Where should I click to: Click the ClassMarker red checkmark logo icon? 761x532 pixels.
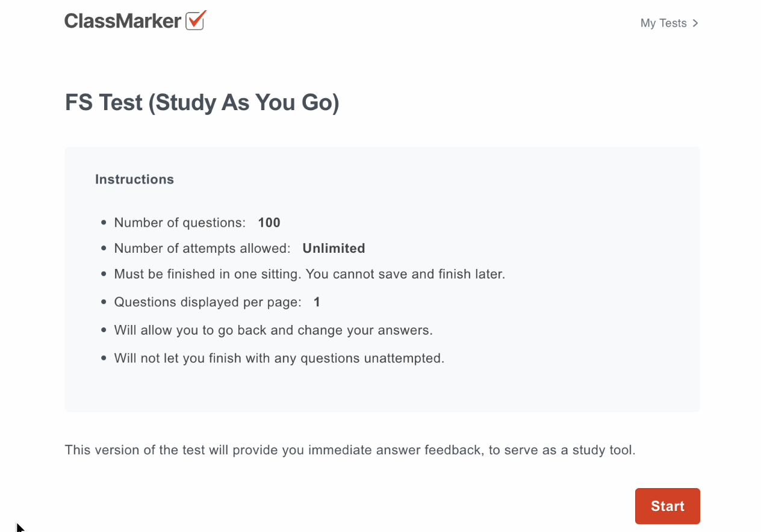[x=196, y=20]
